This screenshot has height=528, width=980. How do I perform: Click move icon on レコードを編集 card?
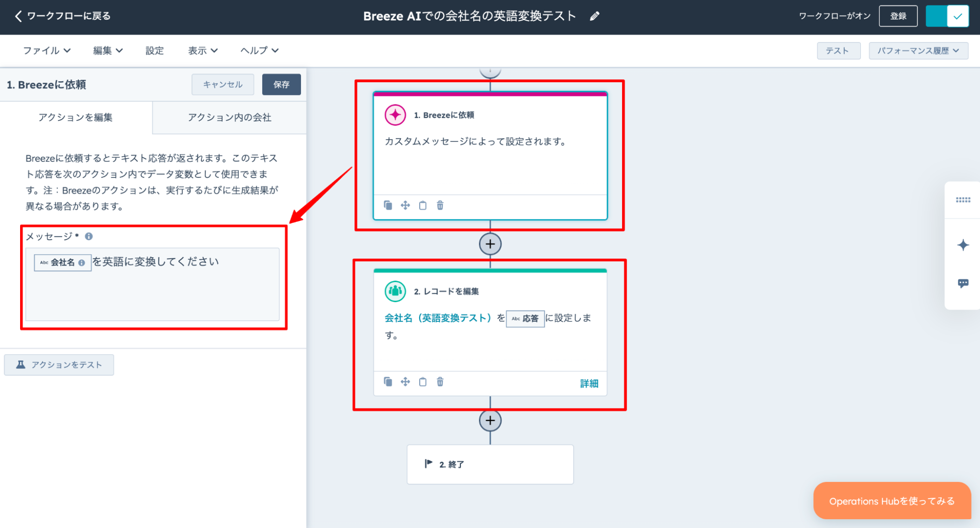(x=405, y=382)
